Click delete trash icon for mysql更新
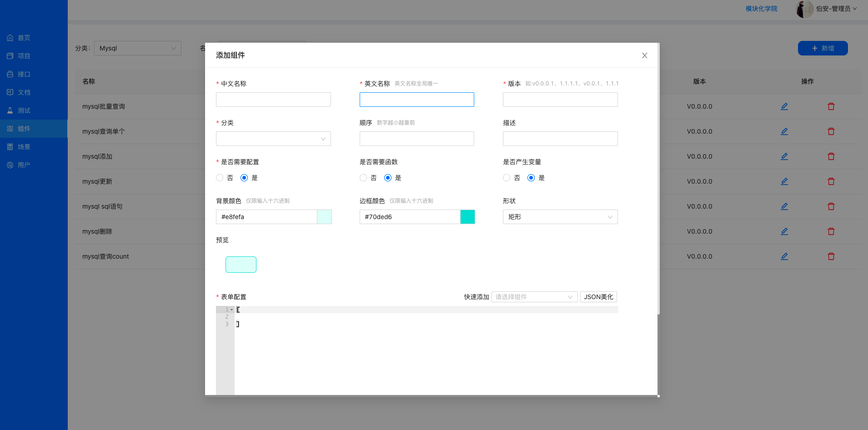Image resolution: width=868 pixels, height=430 pixels. (831, 181)
